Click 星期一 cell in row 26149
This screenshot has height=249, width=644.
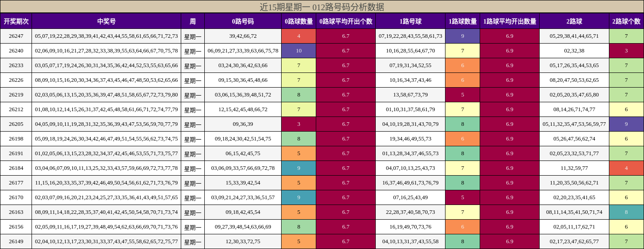pyautogui.click(x=193, y=241)
